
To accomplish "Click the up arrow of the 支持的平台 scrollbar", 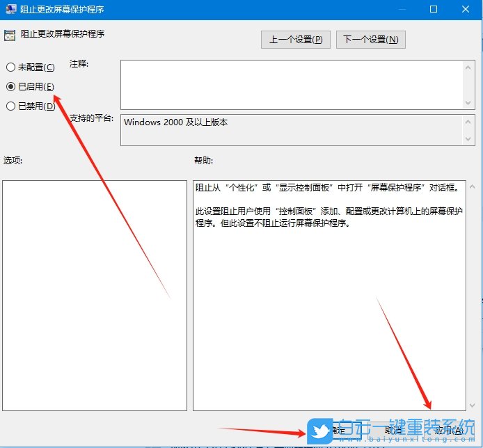I will (468, 122).
